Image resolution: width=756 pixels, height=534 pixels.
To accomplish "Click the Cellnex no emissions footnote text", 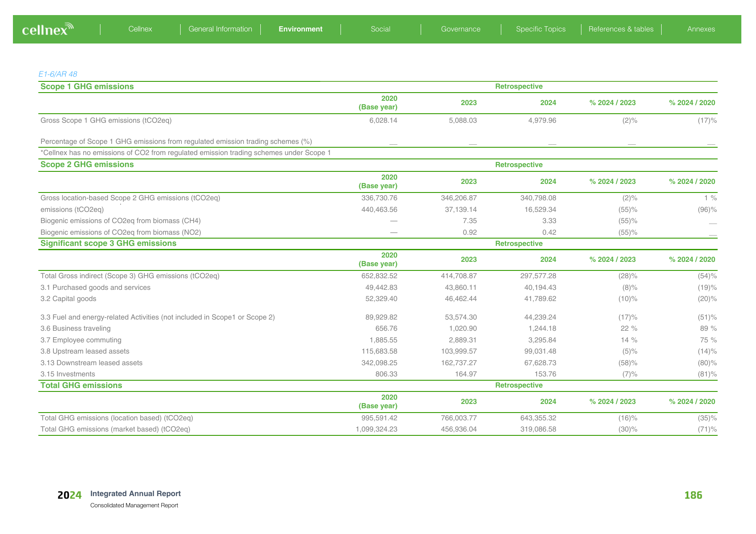I will point(186,153).
